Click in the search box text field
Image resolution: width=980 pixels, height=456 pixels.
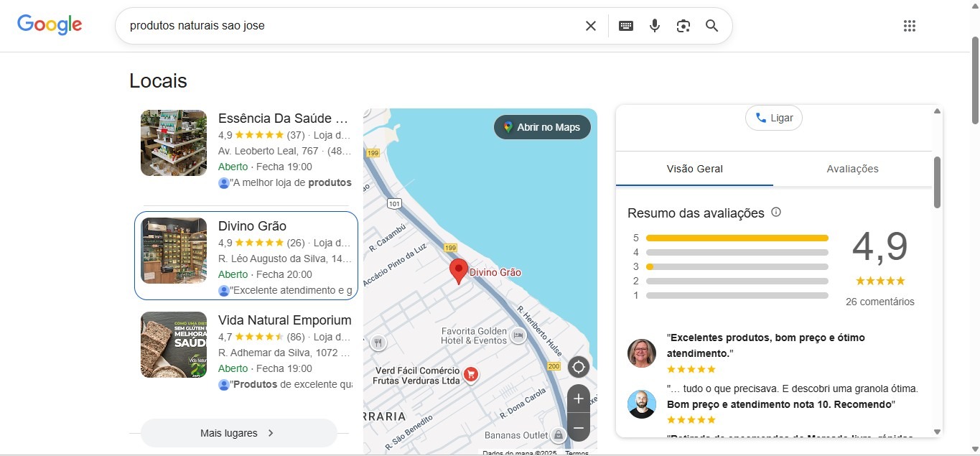coord(352,26)
